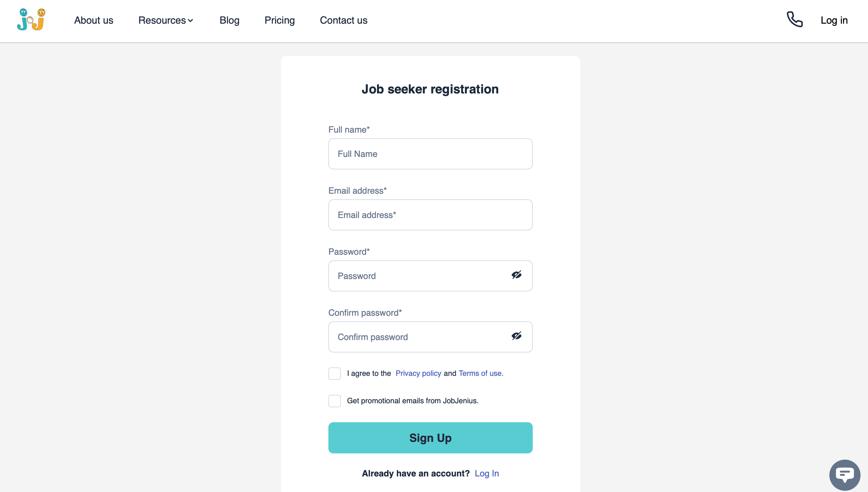Image resolution: width=868 pixels, height=492 pixels.
Task: Enable promotional emails from JobJenius
Action: point(334,401)
